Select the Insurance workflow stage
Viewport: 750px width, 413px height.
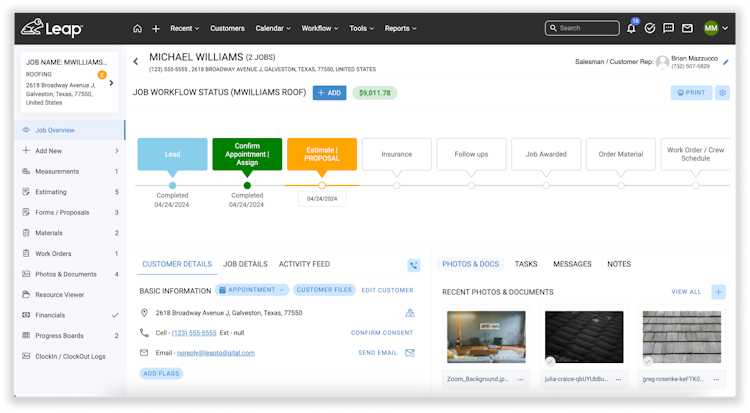(397, 154)
